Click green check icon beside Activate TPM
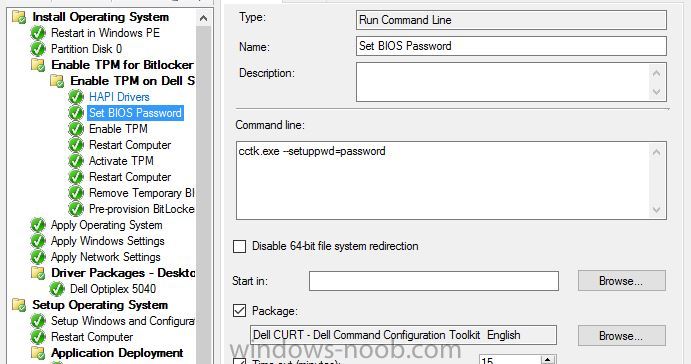Screen dimensions: 691x364 click(76, 161)
